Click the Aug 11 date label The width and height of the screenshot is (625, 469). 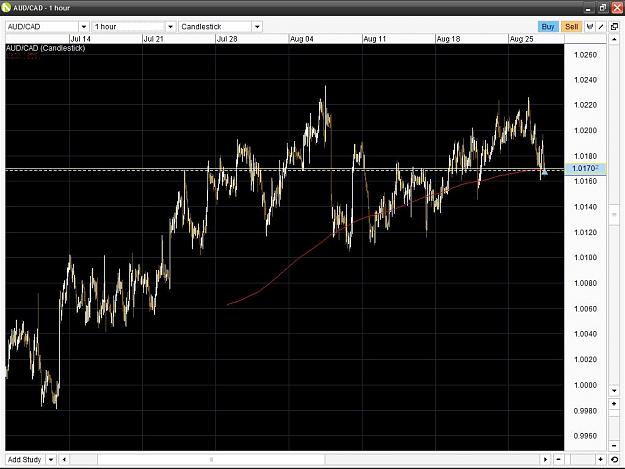(375, 39)
